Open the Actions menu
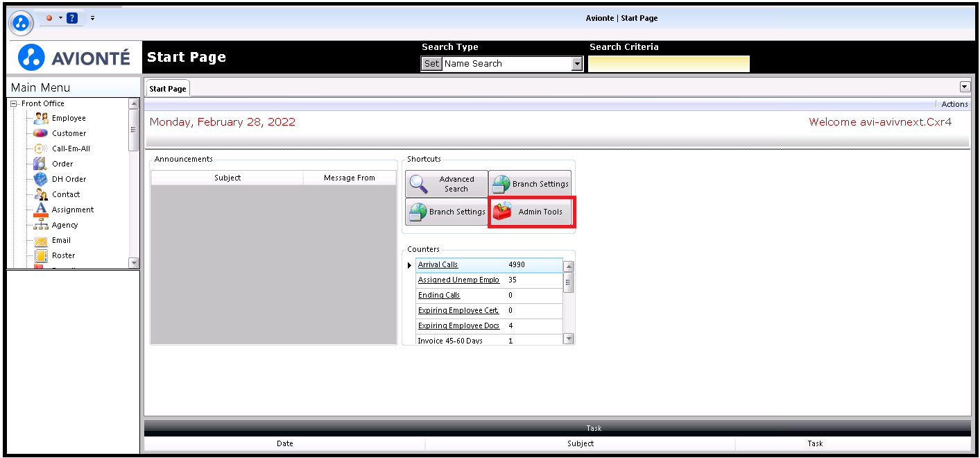980x458 pixels. (x=954, y=104)
